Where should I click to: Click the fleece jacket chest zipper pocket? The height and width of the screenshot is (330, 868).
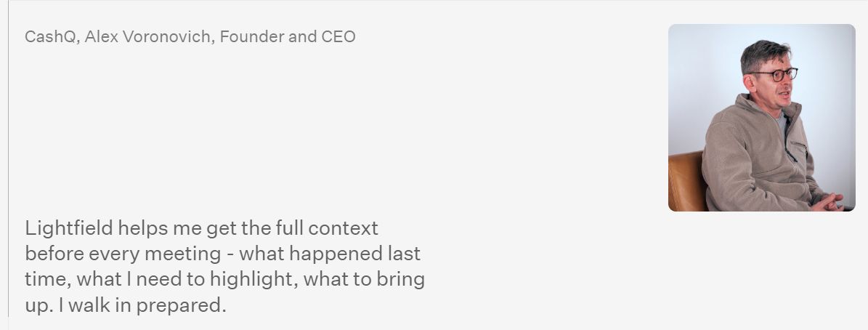point(800,148)
